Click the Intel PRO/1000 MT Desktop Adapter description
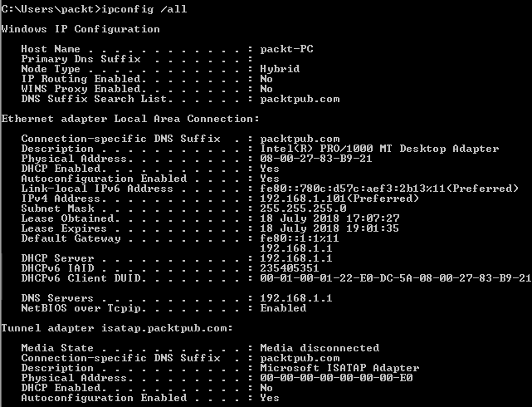 (379, 149)
